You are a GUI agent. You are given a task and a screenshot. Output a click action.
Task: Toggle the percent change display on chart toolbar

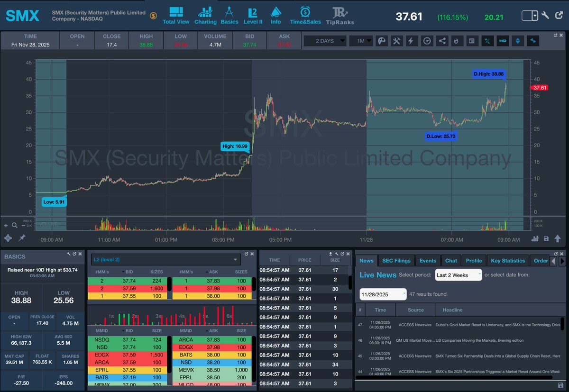tap(487, 41)
